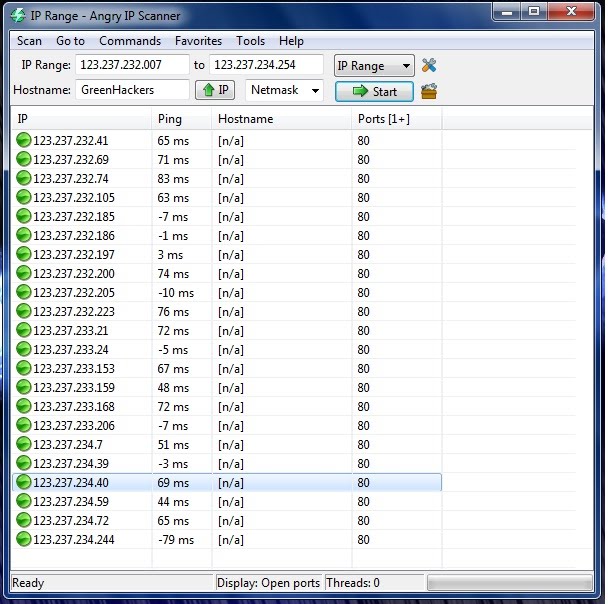This screenshot has width=608, height=604.
Task: Click the scan progress bar in status bar
Action: point(510,582)
